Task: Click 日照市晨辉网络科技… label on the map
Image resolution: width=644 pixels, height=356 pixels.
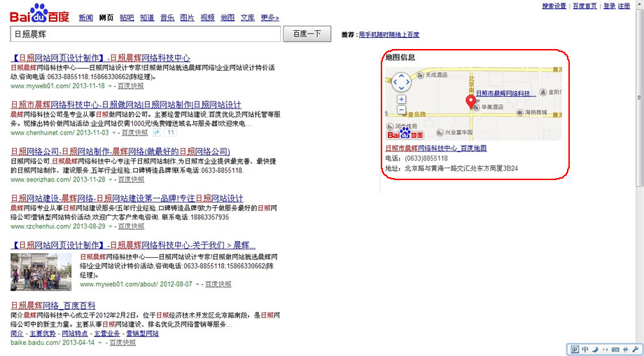Action: 505,94
